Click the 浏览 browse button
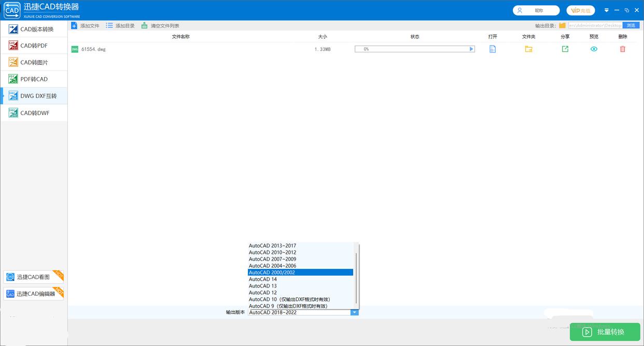This screenshot has width=644, height=346. 631,25
